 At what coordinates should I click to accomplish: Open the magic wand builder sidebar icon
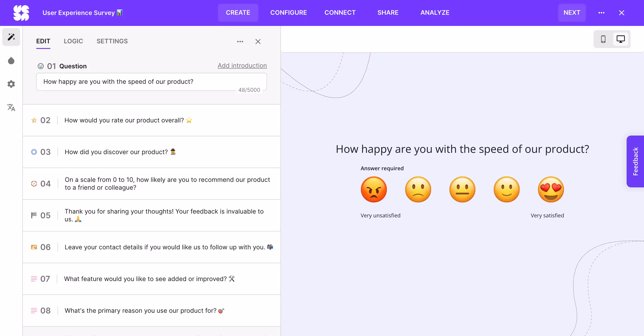pyautogui.click(x=11, y=37)
